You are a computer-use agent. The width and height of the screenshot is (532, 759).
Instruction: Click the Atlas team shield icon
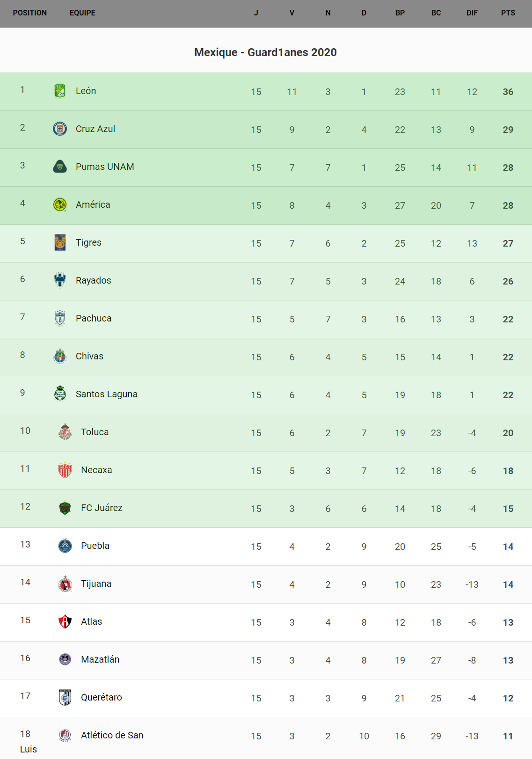pyautogui.click(x=65, y=621)
